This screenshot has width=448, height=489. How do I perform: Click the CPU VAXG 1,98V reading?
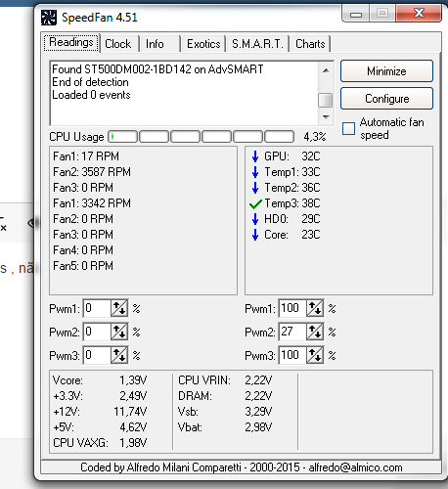(x=100, y=443)
